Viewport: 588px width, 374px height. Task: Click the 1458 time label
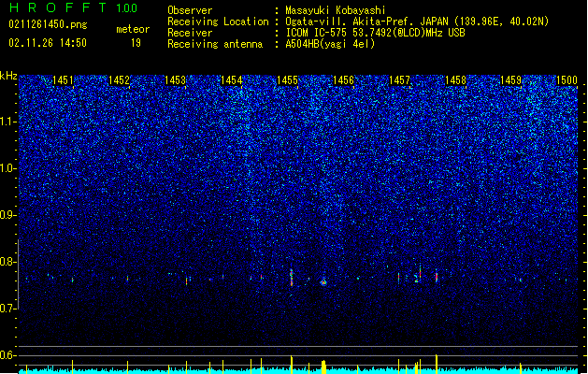[455, 80]
